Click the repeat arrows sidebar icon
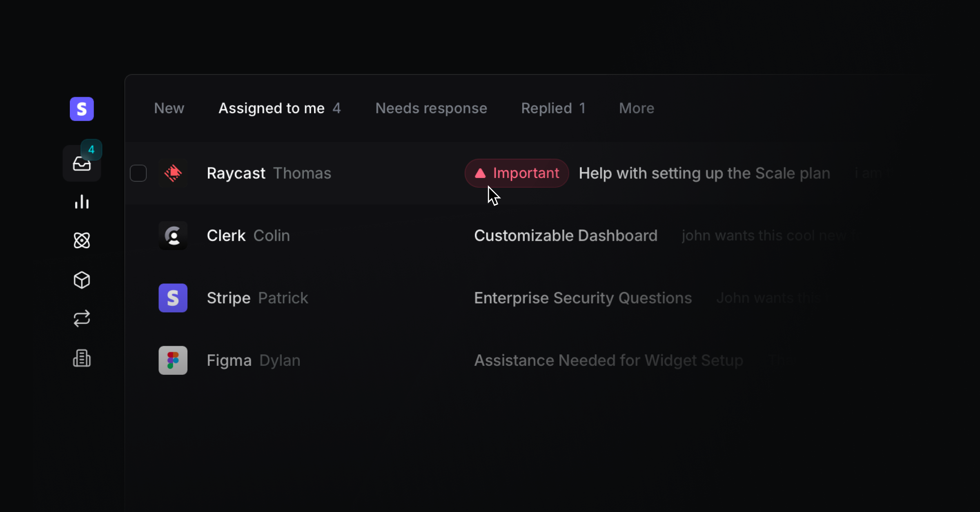 point(82,318)
